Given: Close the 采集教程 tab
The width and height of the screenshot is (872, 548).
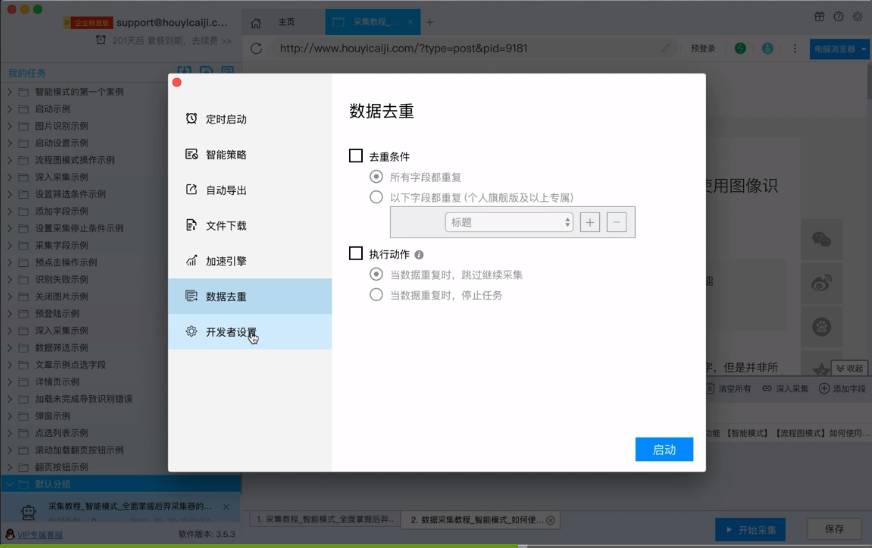Looking at the screenshot, I should (x=410, y=22).
